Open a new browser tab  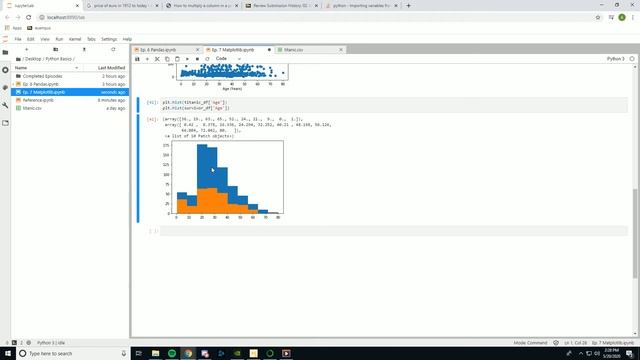pos(408,6)
